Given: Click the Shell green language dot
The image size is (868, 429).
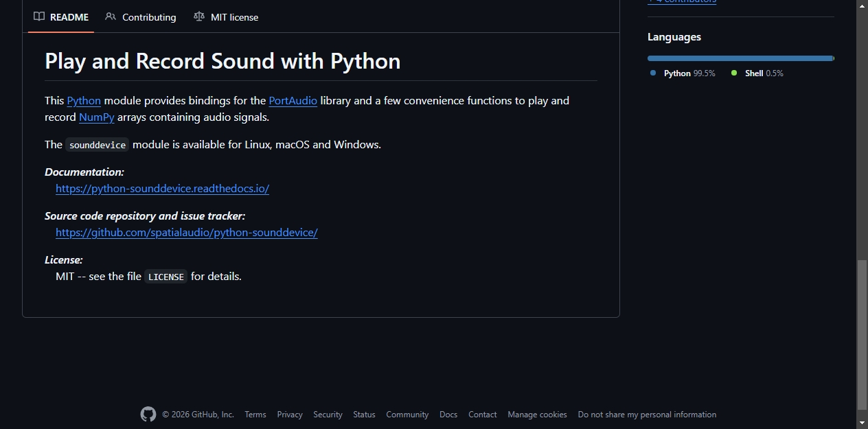Looking at the screenshot, I should pyautogui.click(x=734, y=73).
